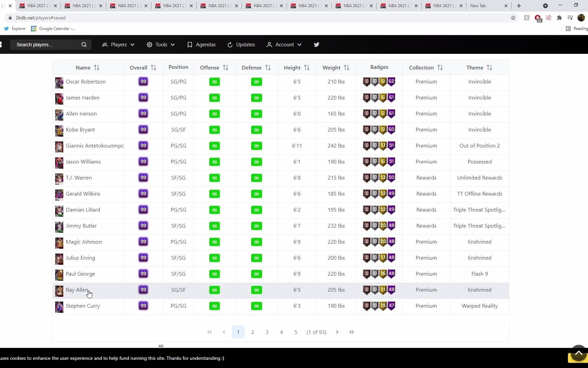Image resolution: width=588 pixels, height=368 pixels.
Task: Go to results page 3
Action: [267, 332]
